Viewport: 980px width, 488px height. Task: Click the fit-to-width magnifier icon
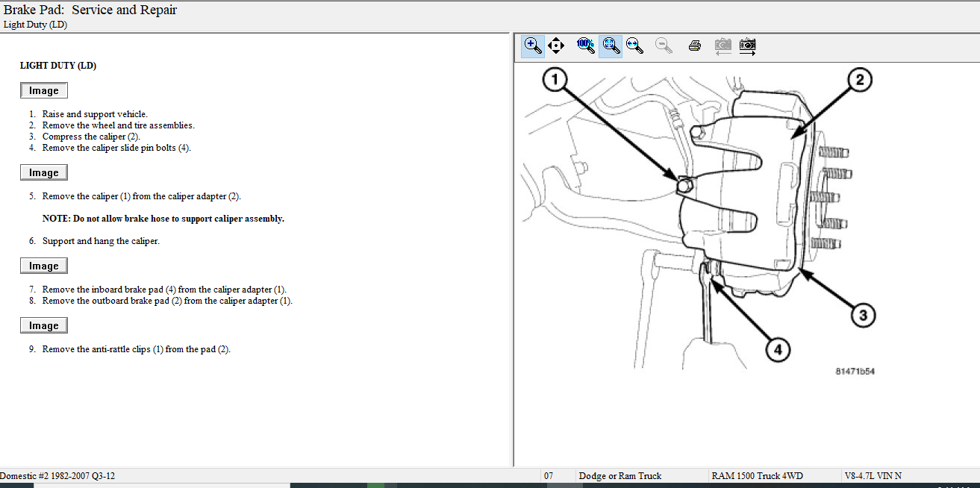[x=635, y=46]
